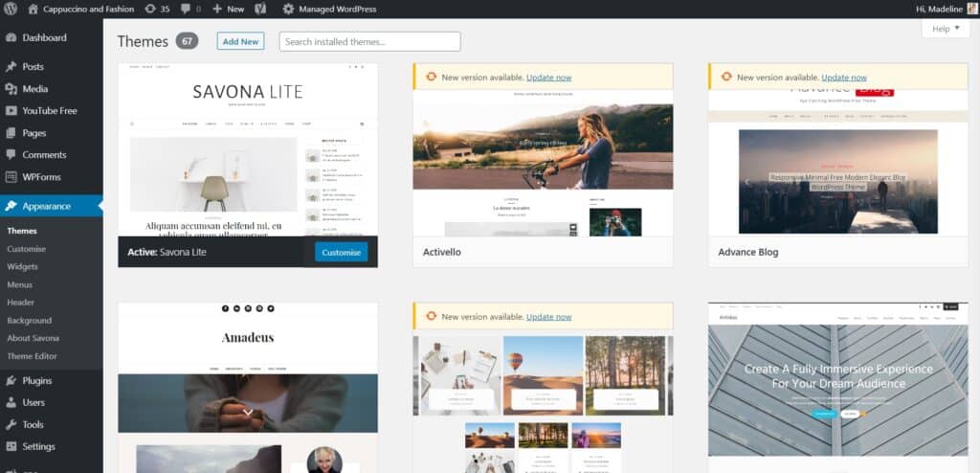Open Themes submenu item
Viewport: 980px width, 473px height.
tap(22, 231)
